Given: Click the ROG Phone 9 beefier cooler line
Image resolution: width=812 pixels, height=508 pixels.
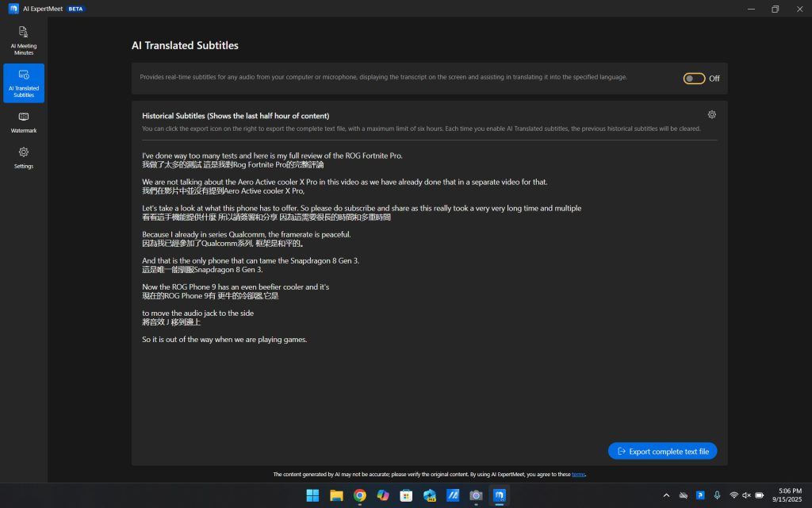Looking at the screenshot, I should click(x=236, y=287).
